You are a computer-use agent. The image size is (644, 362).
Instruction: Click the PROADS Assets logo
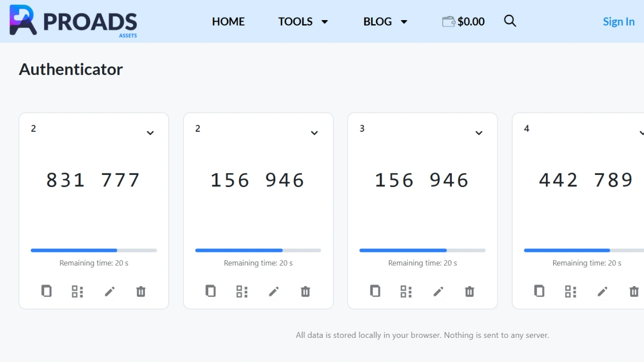coord(73,21)
